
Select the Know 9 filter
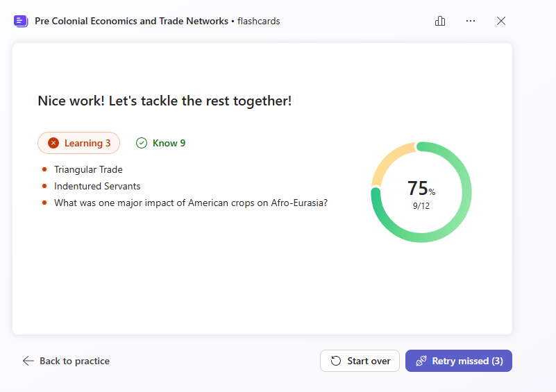[161, 143]
